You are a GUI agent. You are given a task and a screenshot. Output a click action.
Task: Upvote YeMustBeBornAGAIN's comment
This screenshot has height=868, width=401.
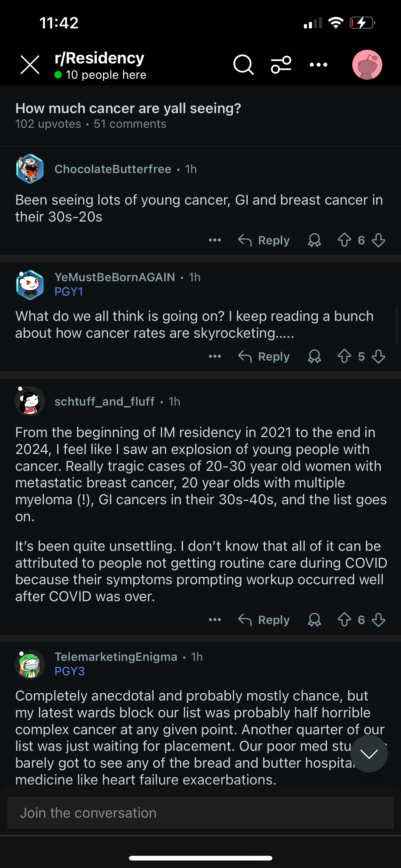[x=344, y=357]
